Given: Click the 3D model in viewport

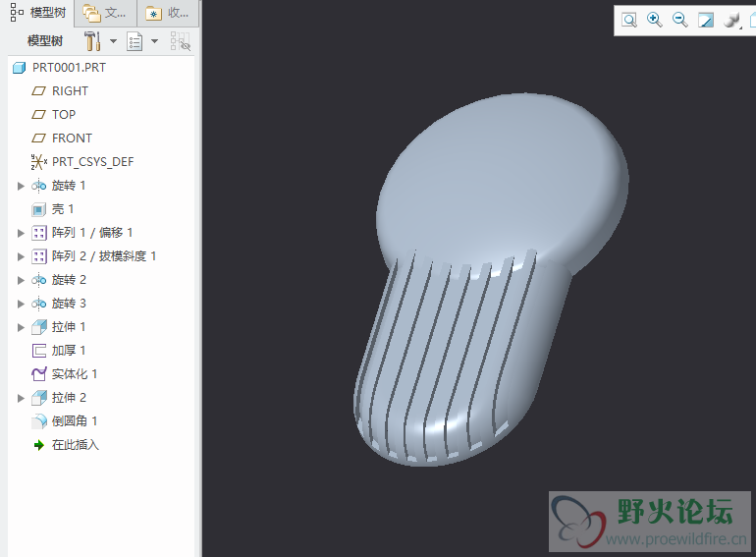Looking at the screenshot, I should (x=491, y=279).
